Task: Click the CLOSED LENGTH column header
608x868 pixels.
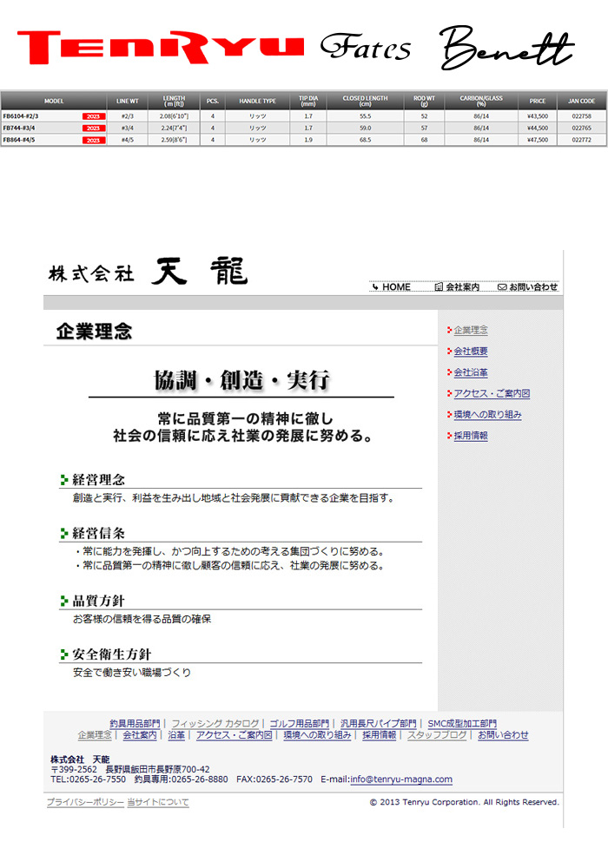Action: (x=365, y=102)
